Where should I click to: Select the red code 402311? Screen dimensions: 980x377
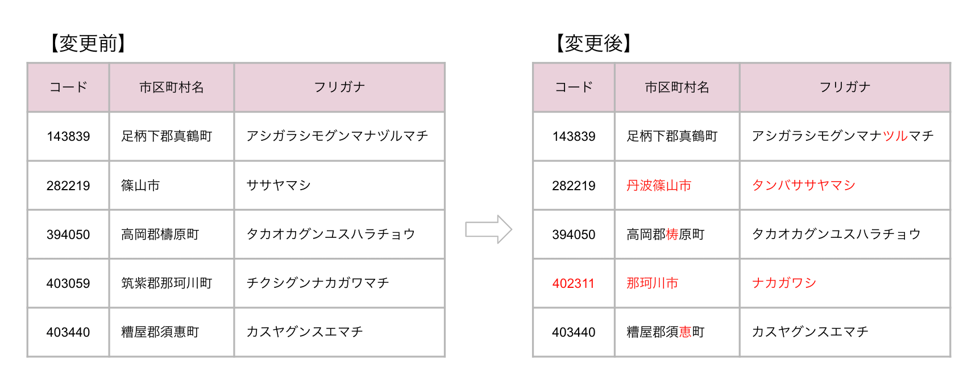(573, 283)
